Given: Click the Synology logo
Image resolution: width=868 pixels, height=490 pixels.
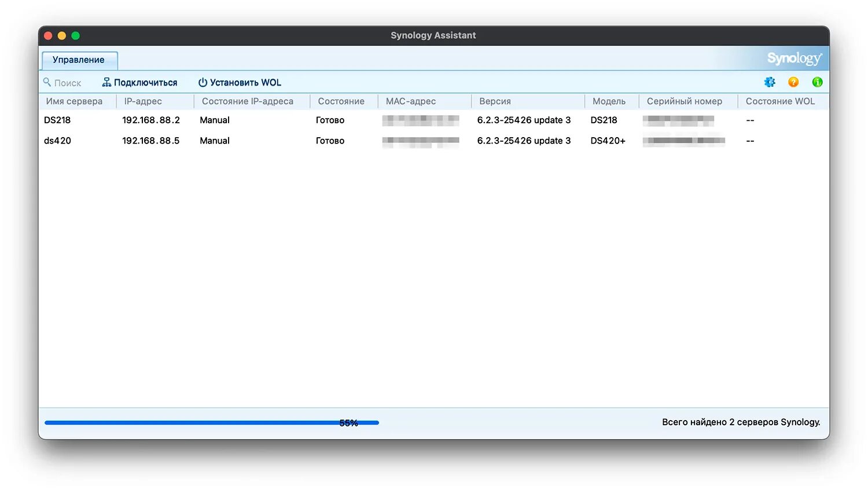Looking at the screenshot, I should (x=794, y=58).
